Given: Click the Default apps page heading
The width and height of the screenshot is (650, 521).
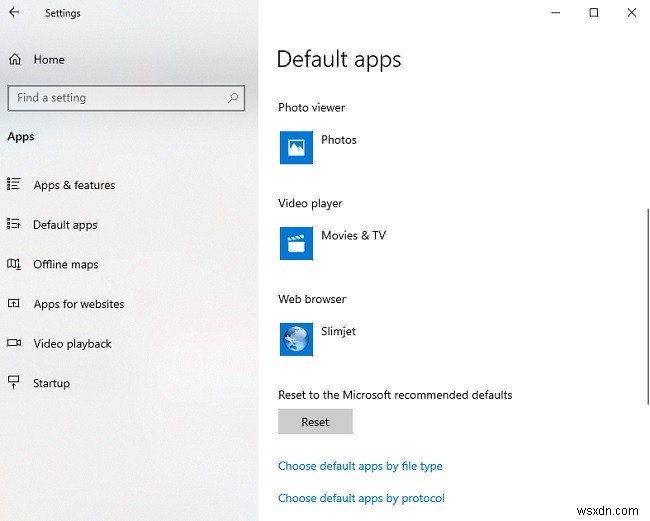Looking at the screenshot, I should tap(339, 59).
